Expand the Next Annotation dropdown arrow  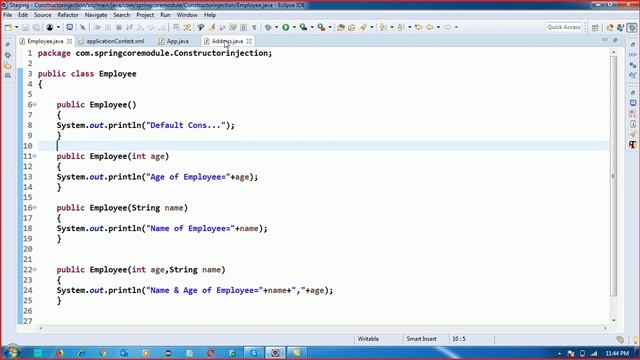tap(392, 27)
